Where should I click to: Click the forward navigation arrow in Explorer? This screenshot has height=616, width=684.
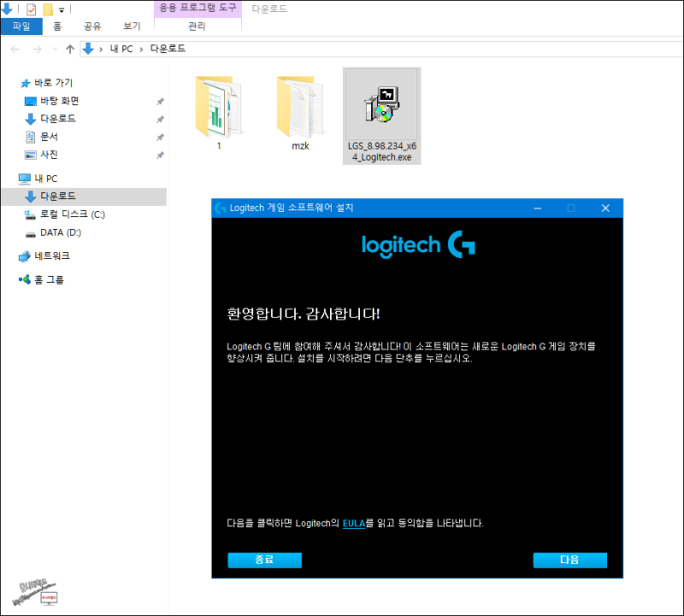[37, 50]
